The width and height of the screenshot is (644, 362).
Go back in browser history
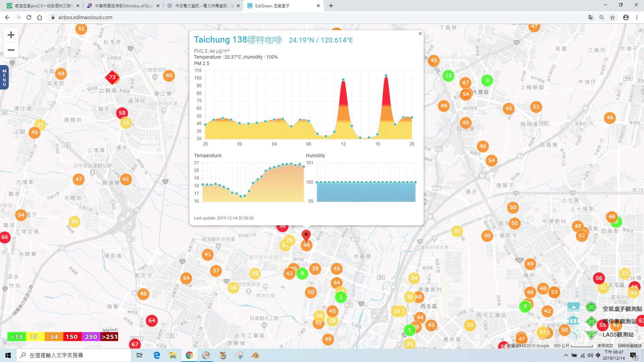pos(7,17)
